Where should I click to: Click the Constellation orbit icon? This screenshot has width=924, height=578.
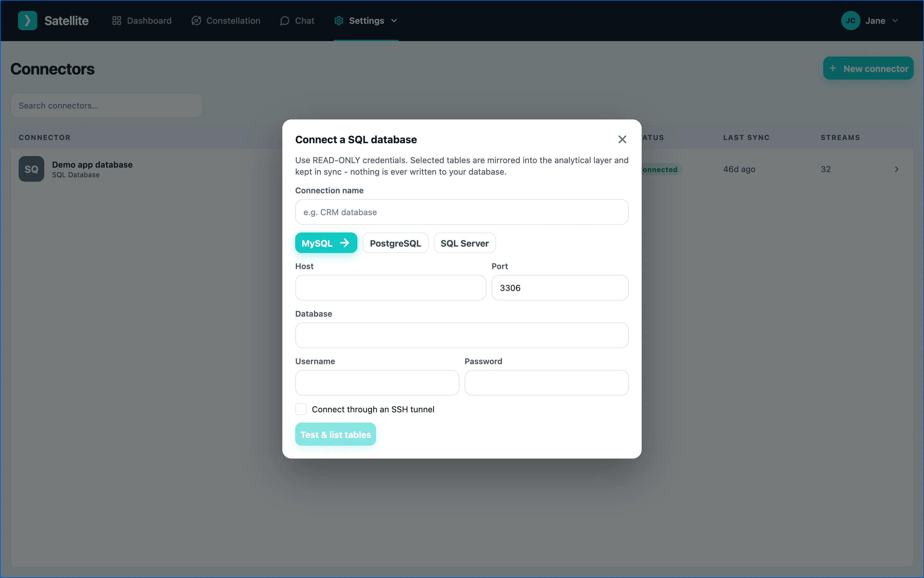pos(196,21)
